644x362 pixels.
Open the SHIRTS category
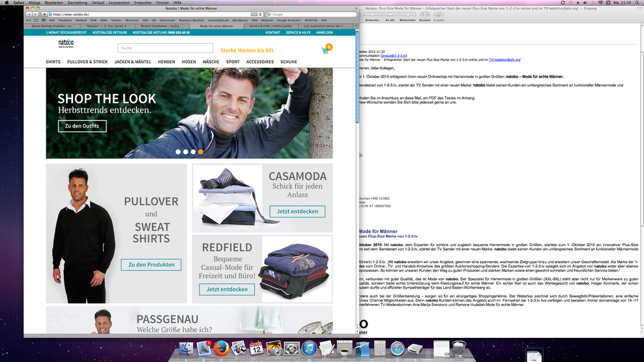coord(53,62)
